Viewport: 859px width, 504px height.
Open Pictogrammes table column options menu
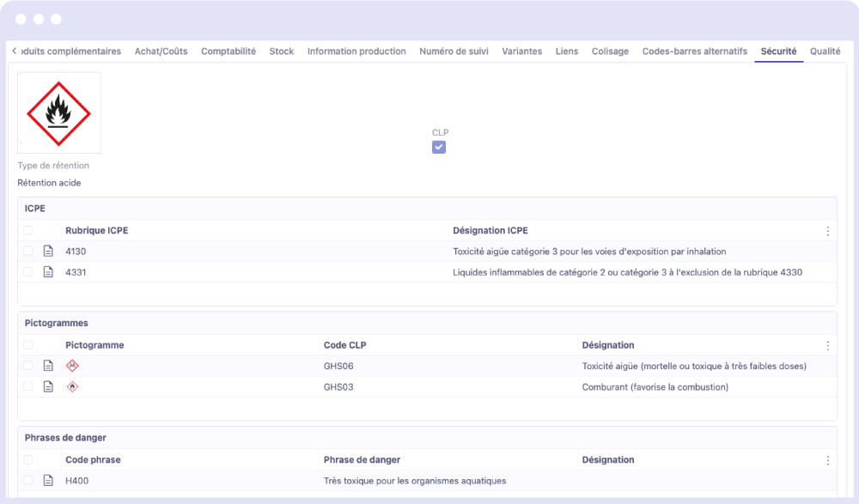click(x=827, y=346)
